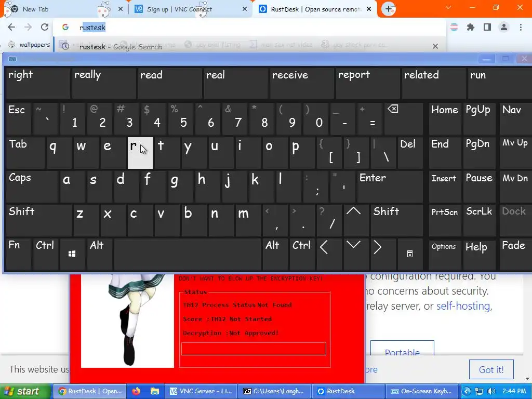Toggle the Fn key
The width and height of the screenshot is (532, 399).
(19, 254)
